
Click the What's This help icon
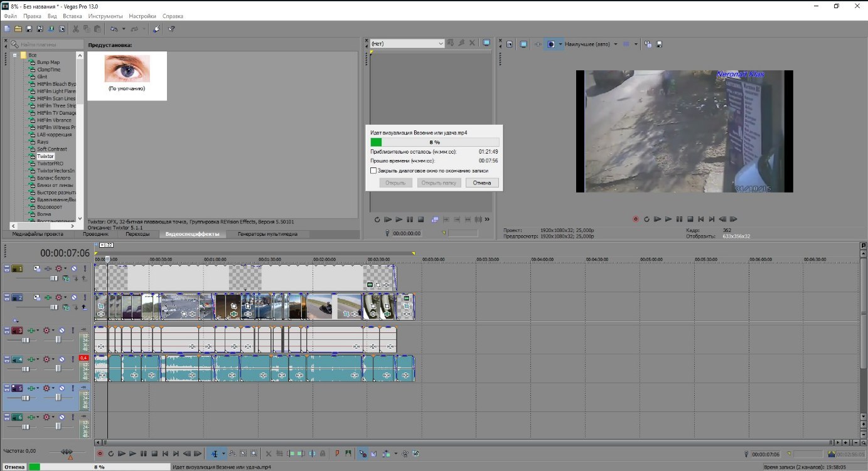(171, 29)
